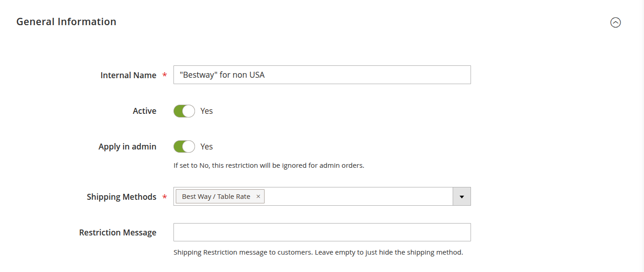Turn off the Apply in admin toggle
Viewport: 644px width, 272px height.
[x=184, y=147]
